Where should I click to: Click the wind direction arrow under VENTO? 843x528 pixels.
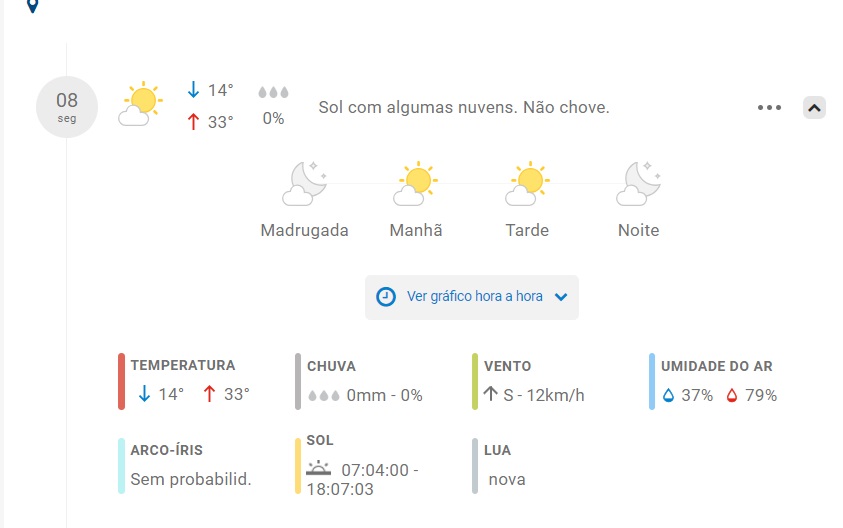pos(490,394)
